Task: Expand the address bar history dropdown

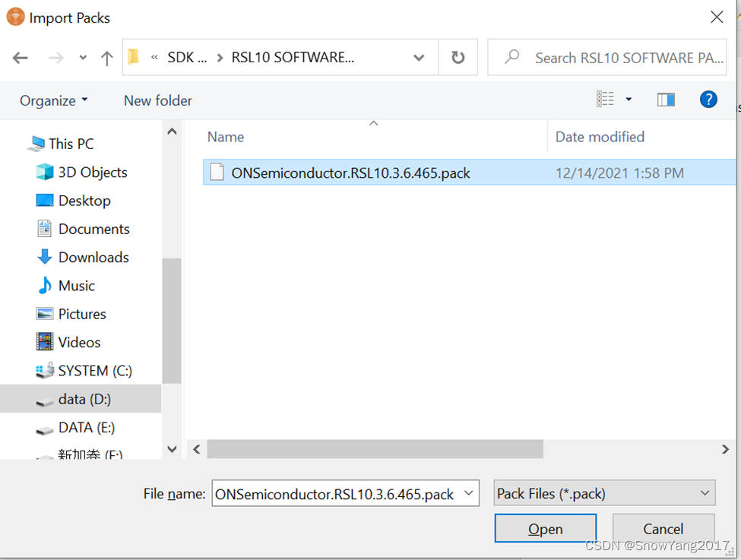Action: point(419,58)
